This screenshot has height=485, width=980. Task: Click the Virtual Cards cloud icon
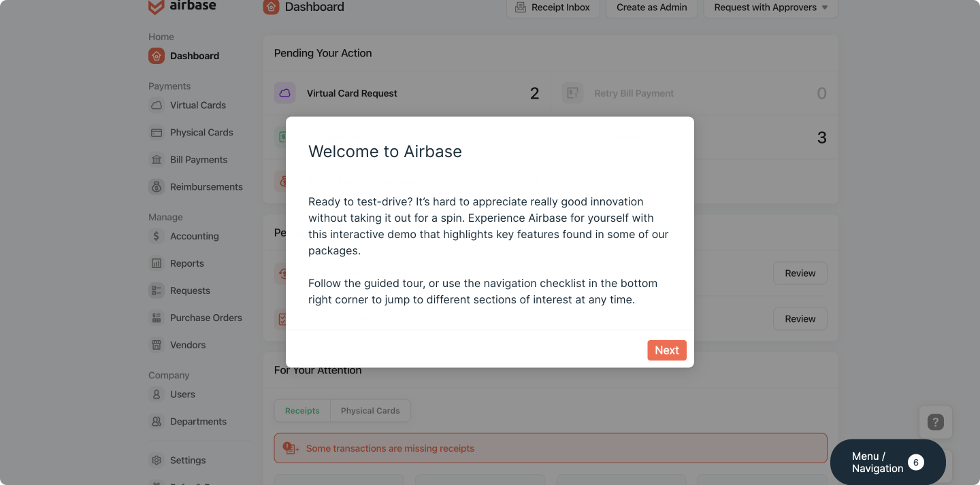(x=157, y=105)
